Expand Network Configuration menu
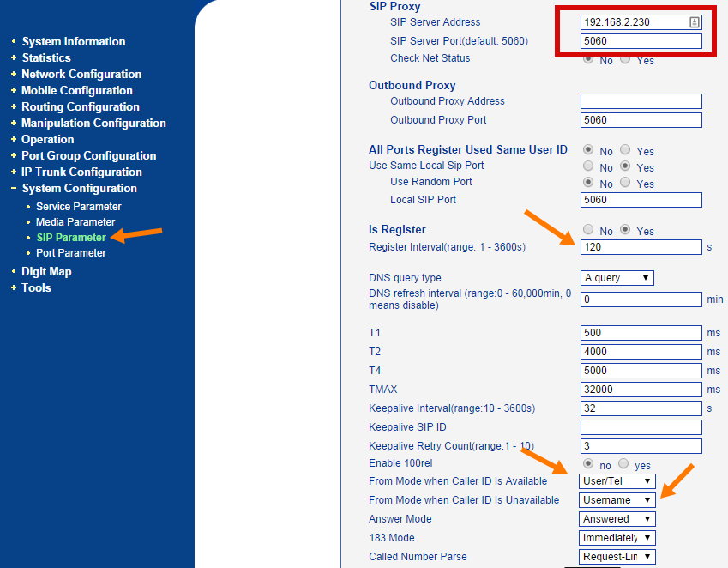The height and width of the screenshot is (568, 728). click(x=81, y=75)
